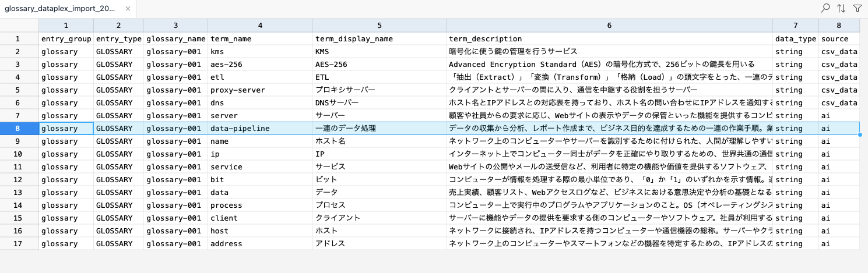This screenshot has width=868, height=273.
Task: Click string data_type in the etl row
Action: 796,77
